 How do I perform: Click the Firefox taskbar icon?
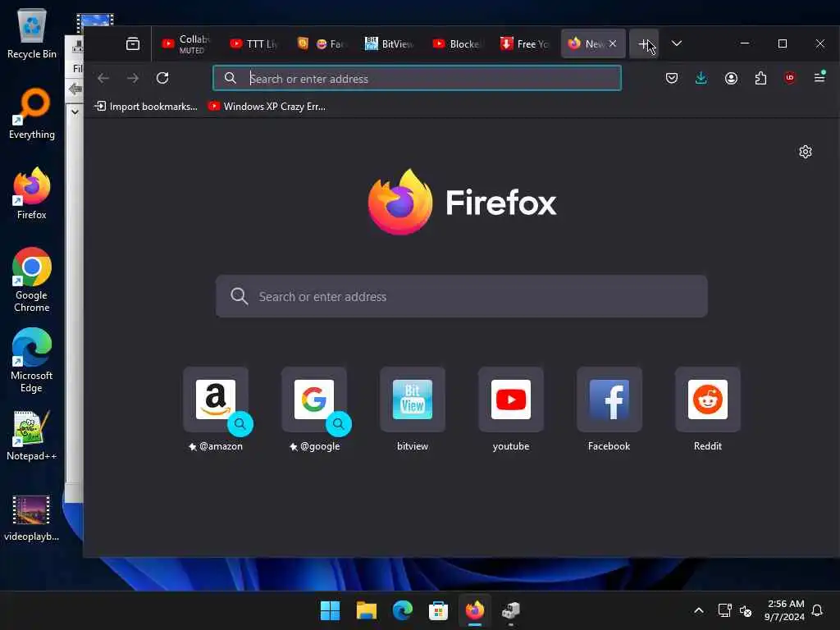[475, 610]
